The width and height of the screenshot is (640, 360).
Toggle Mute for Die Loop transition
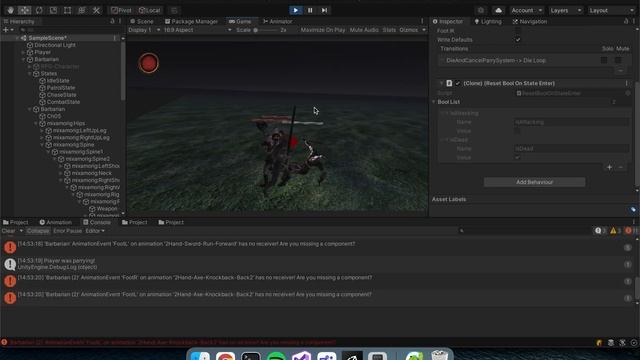click(618, 60)
